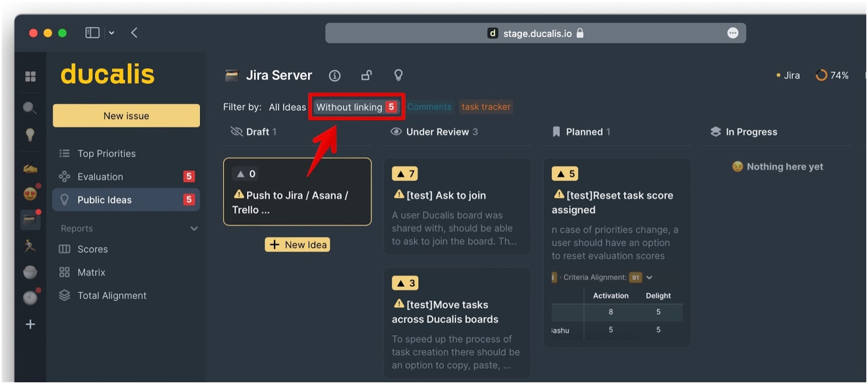The height and width of the screenshot is (384, 868).
Task: Click the stage.ducalis.io address bar
Action: [x=535, y=33]
